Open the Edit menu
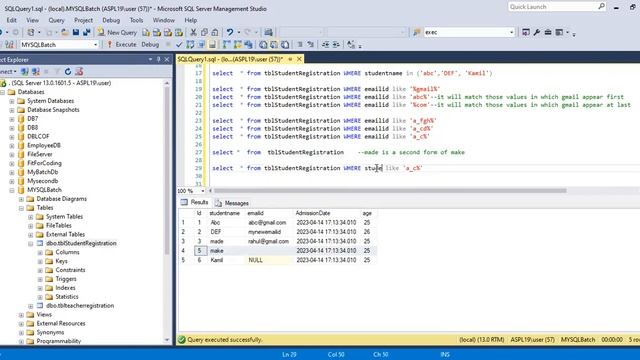640x360 pixels. pos(11,20)
